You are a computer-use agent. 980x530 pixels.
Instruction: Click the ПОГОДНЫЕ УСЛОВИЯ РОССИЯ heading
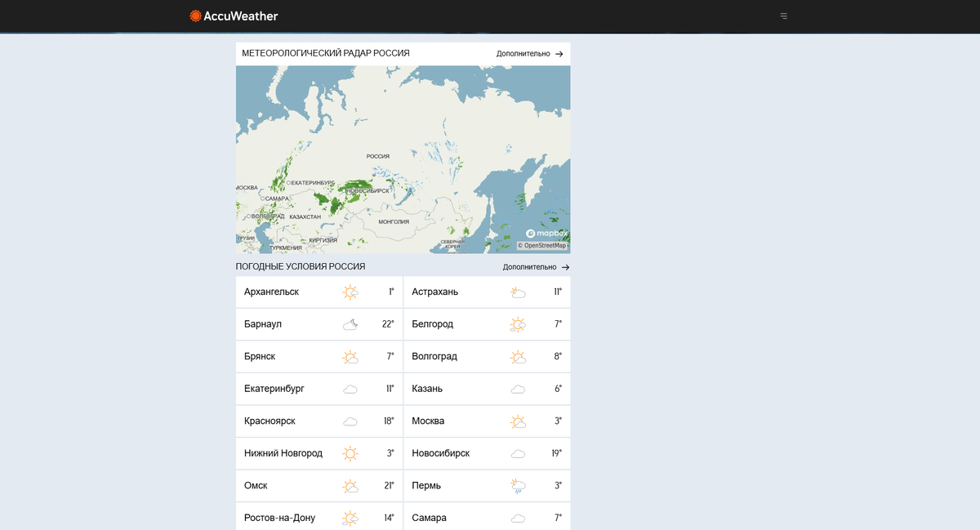301,267
